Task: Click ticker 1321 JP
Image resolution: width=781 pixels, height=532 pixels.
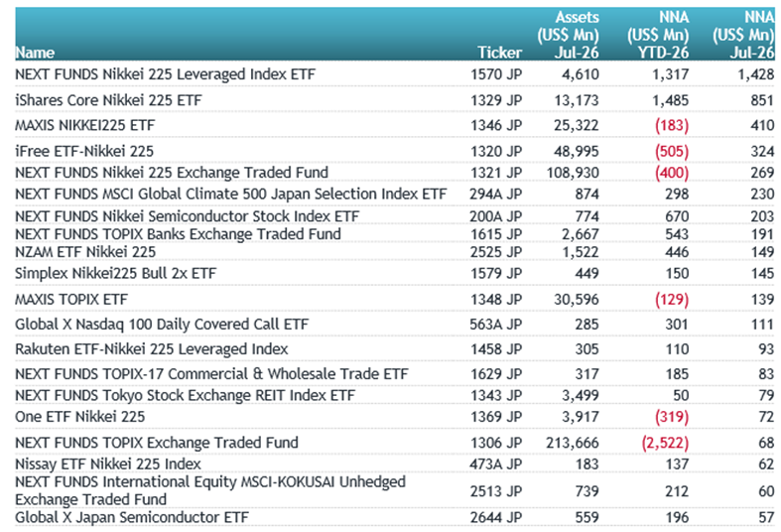Action: [496, 173]
